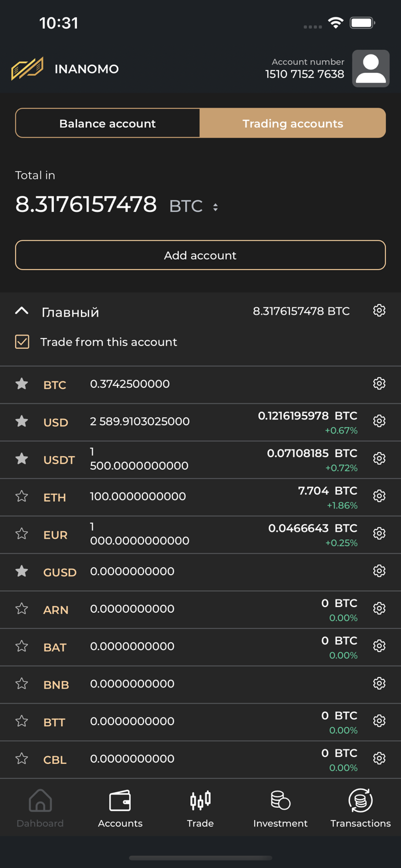Open settings gear for CBL row
Image resolution: width=401 pixels, height=868 pixels.
point(379,758)
